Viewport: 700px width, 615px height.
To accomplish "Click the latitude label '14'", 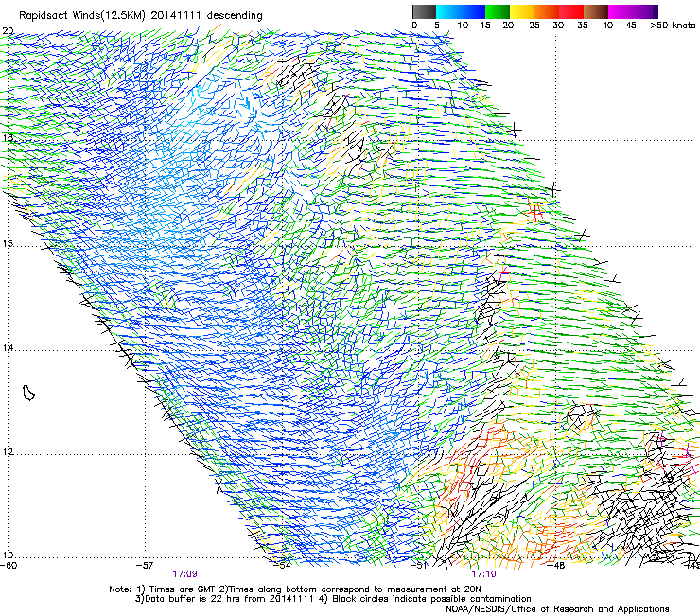I will click(8, 348).
